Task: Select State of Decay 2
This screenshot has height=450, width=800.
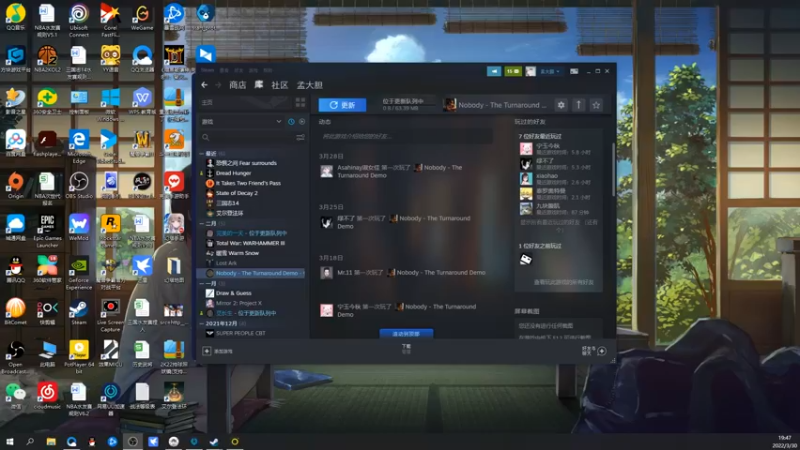Action: (x=236, y=193)
